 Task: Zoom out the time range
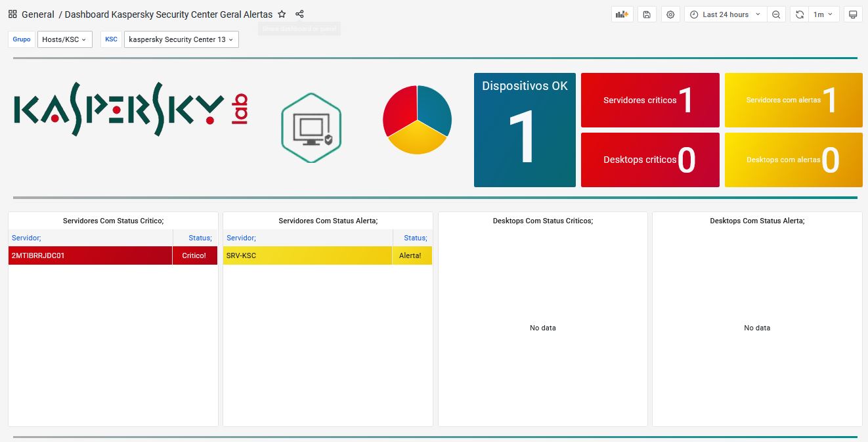[x=776, y=14]
